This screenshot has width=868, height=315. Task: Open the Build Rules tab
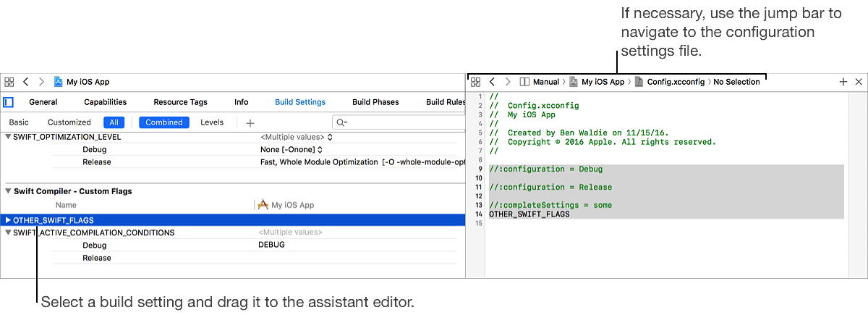click(x=446, y=102)
